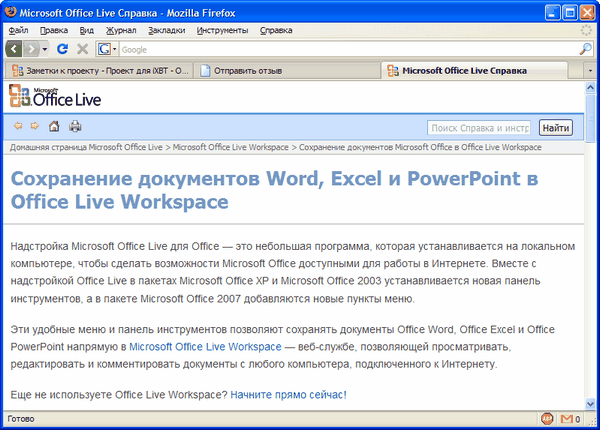This screenshot has height=430, width=600.
Task: Follow the Microsoft Office Live Workspace paragraph link
Action: click(x=205, y=347)
